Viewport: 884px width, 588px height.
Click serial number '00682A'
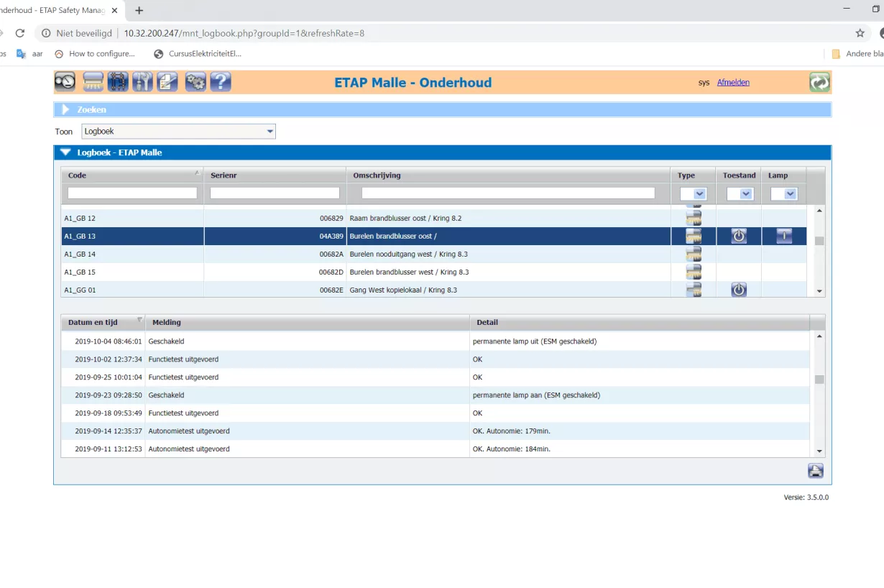pyautogui.click(x=331, y=254)
